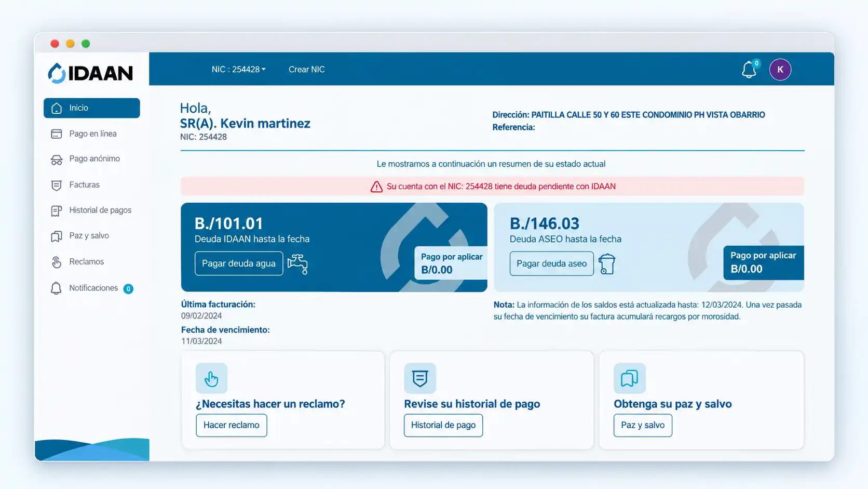Click Historial de pago button
The width and height of the screenshot is (868, 489).
[x=443, y=425]
